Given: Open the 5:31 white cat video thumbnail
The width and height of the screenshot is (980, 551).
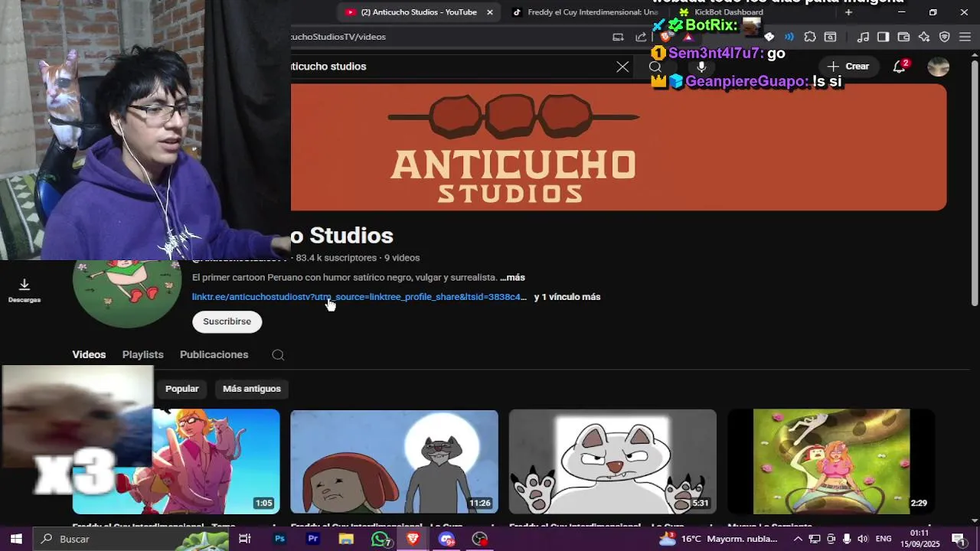Looking at the screenshot, I should click(612, 461).
